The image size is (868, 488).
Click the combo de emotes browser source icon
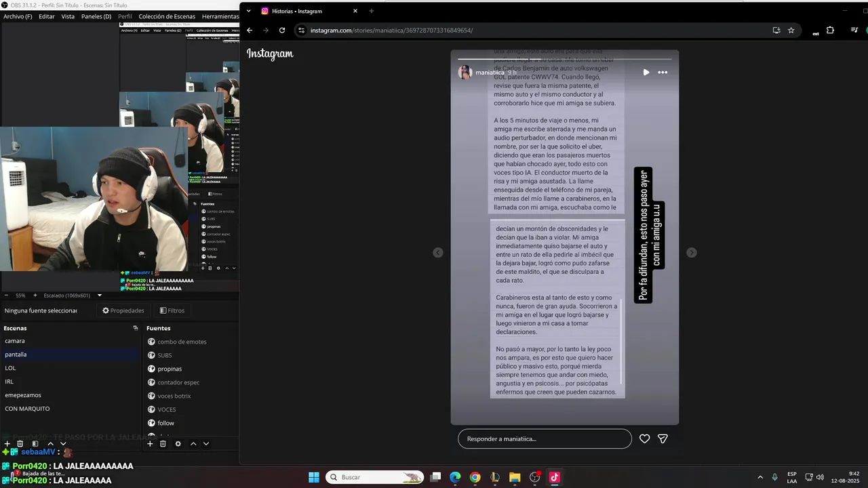tap(151, 342)
